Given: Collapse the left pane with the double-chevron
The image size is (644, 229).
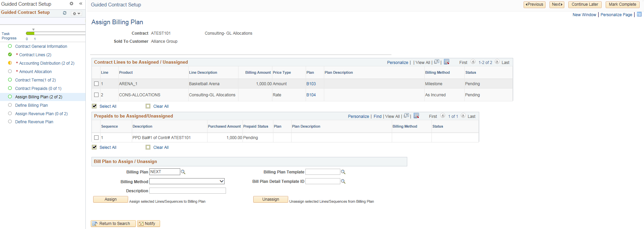Looking at the screenshot, I should tap(81, 4).
